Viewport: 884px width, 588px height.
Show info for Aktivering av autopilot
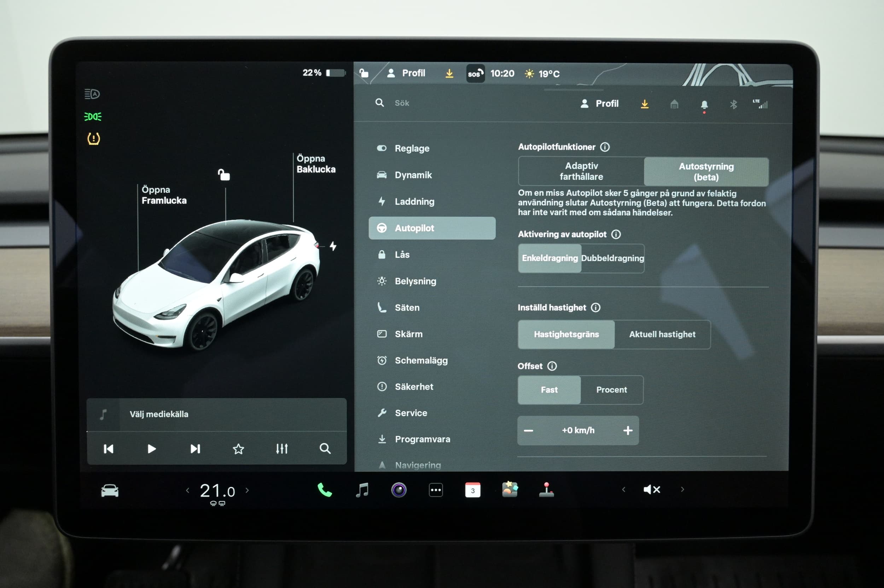pos(616,234)
